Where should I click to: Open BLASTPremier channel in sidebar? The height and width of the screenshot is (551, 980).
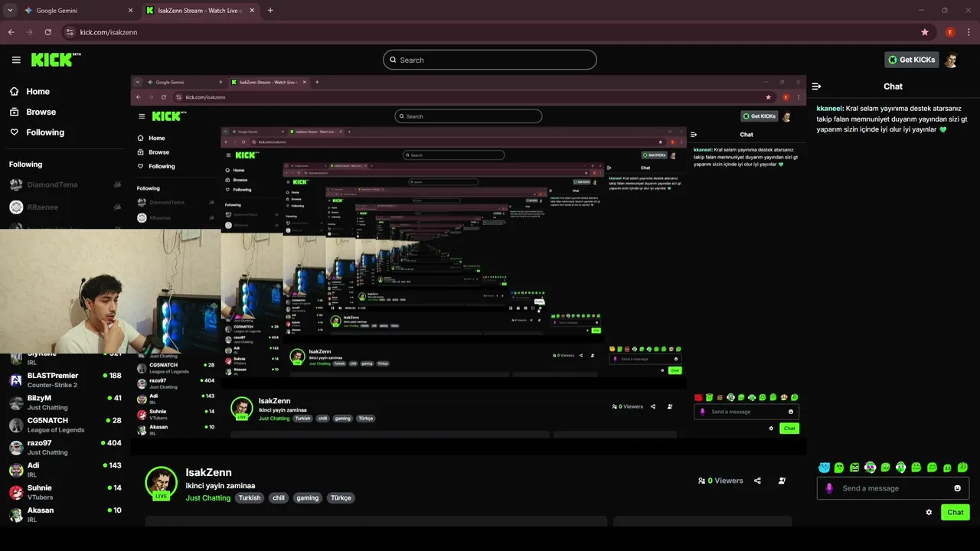pos(65,380)
